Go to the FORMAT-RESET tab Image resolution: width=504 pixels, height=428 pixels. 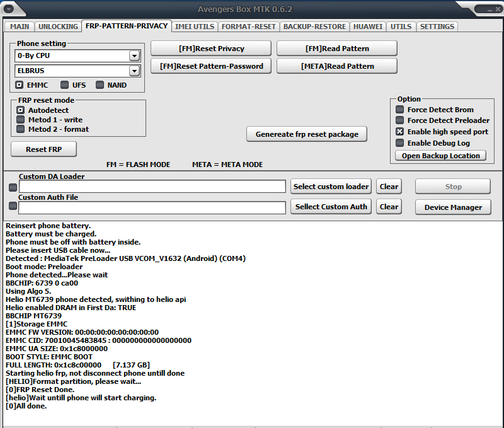tap(249, 26)
